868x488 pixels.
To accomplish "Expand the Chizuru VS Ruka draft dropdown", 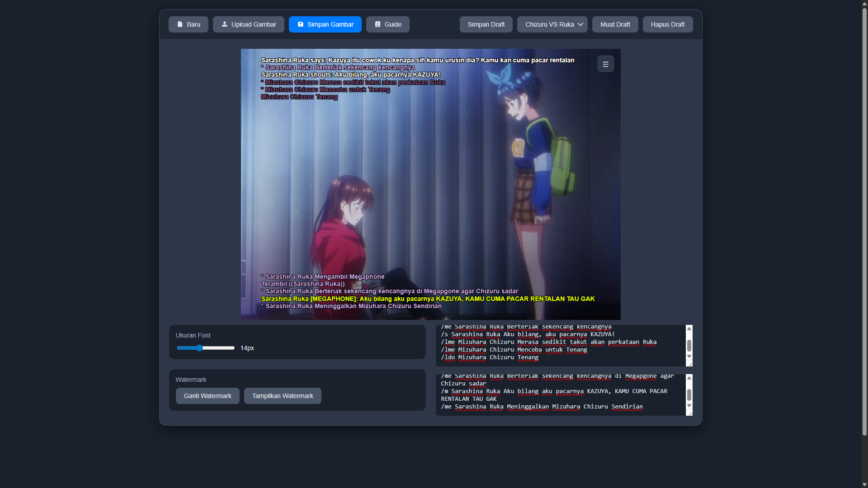I will click(552, 24).
